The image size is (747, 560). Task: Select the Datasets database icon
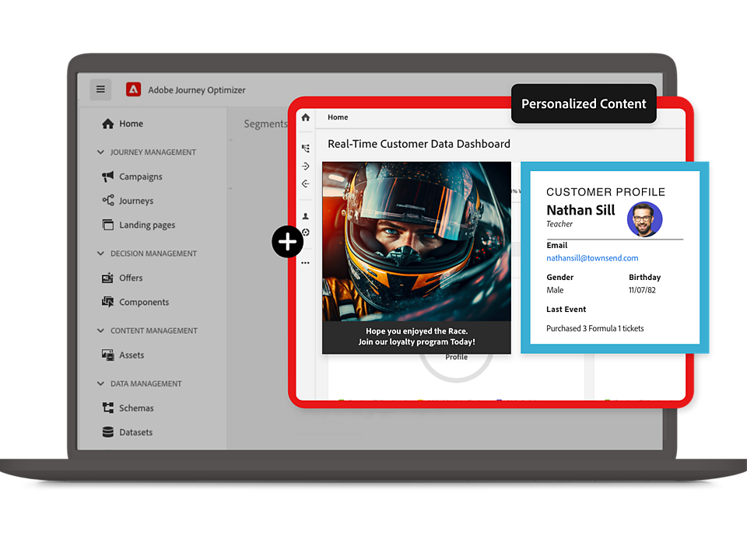(107, 432)
